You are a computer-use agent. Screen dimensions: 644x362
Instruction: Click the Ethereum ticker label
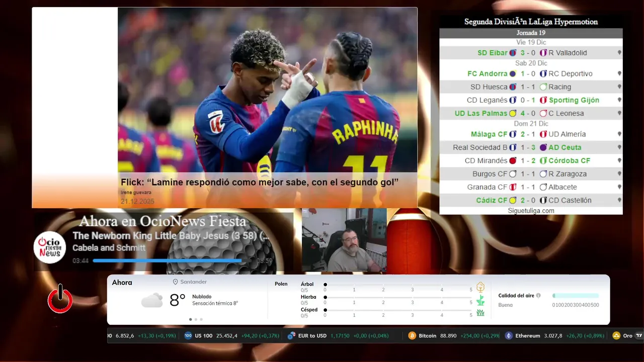[x=527, y=336]
